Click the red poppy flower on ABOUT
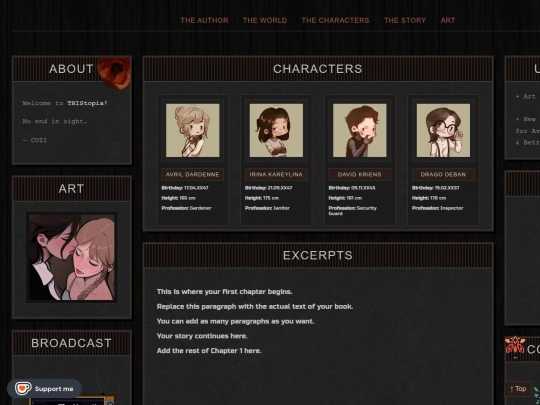The image size is (540, 405). 114,73
